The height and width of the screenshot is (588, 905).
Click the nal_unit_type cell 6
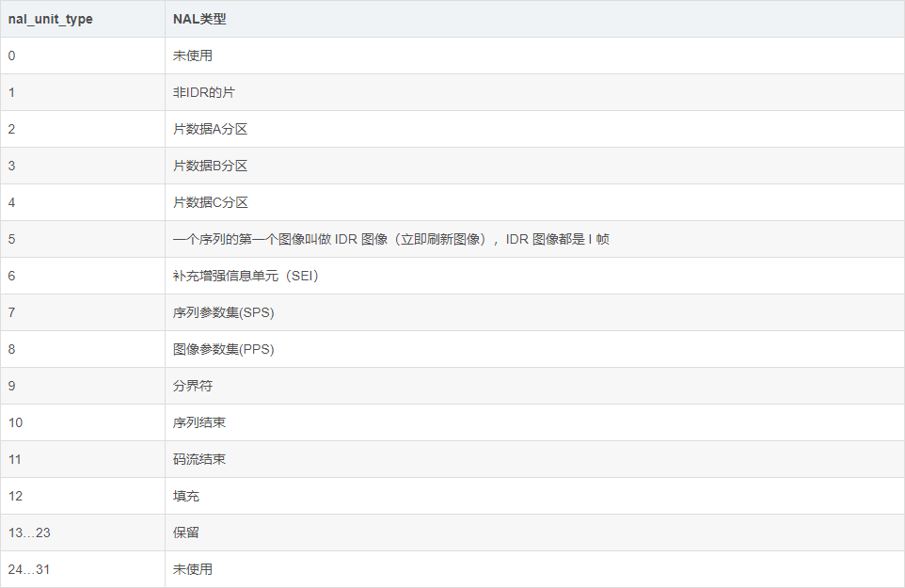(x=83, y=276)
